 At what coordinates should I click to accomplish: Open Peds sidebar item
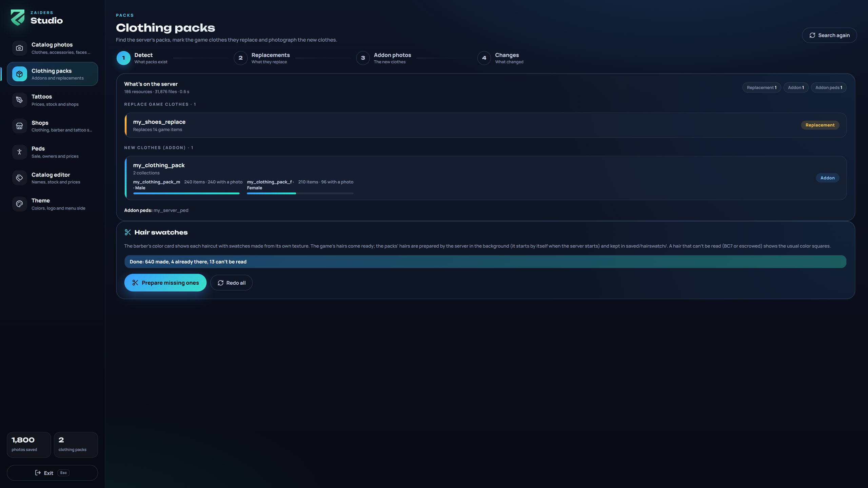[52, 152]
